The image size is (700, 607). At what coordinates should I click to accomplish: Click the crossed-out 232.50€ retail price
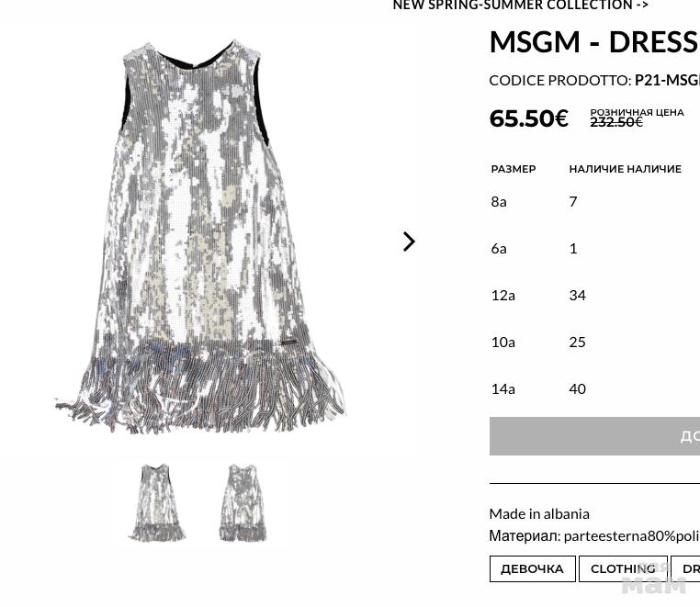click(x=616, y=122)
